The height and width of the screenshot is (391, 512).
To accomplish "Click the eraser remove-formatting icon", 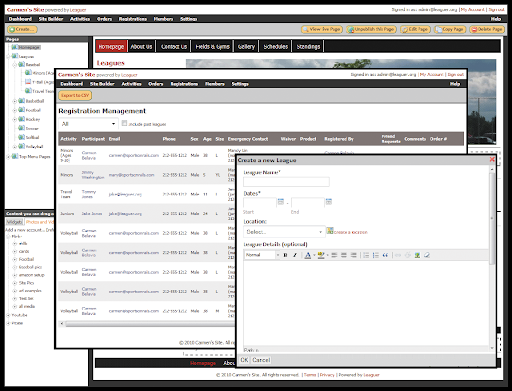I will pos(427,255).
